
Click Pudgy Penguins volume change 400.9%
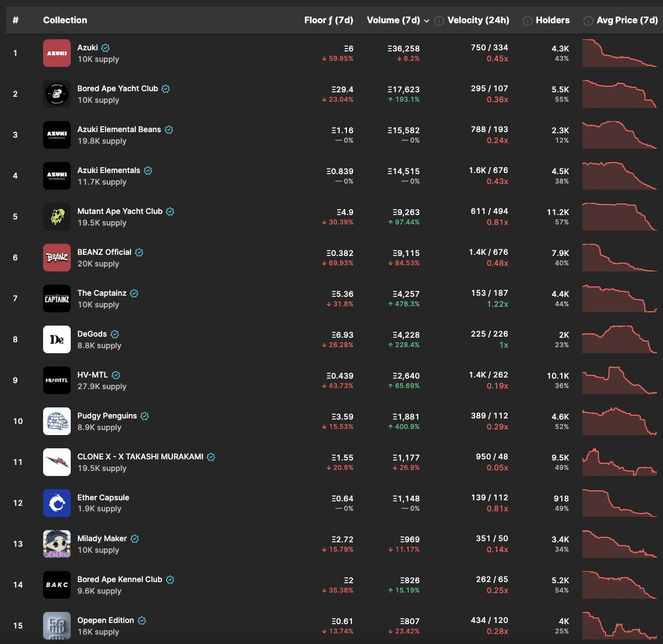pos(404,427)
